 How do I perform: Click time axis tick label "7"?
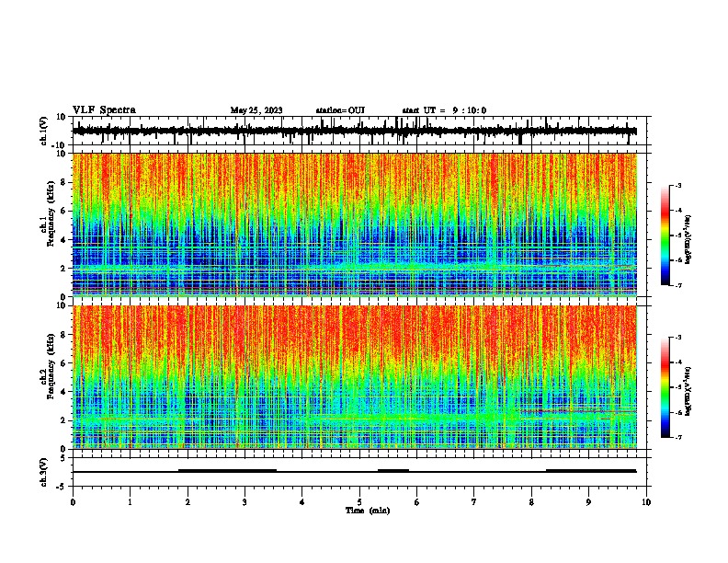pos(474,502)
